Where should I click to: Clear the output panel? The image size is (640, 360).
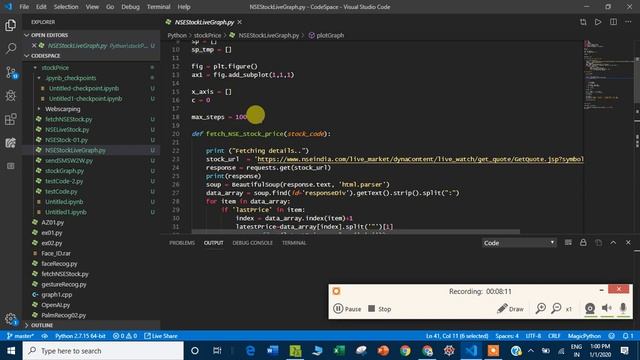(568, 242)
